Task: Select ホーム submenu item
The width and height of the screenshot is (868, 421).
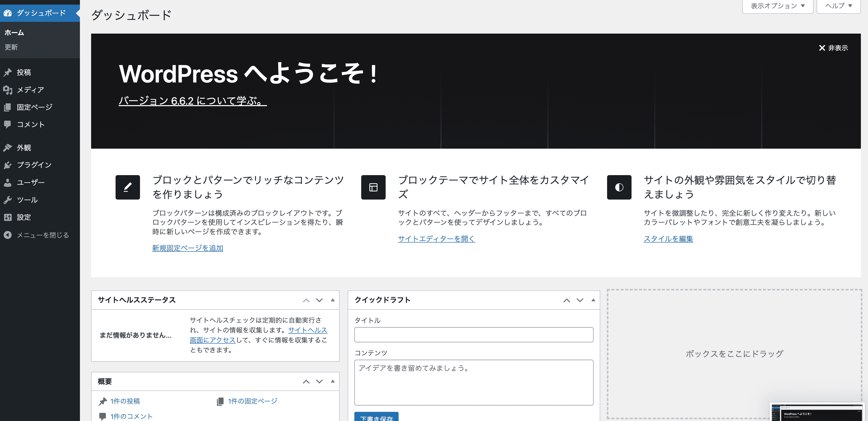Action: point(14,32)
